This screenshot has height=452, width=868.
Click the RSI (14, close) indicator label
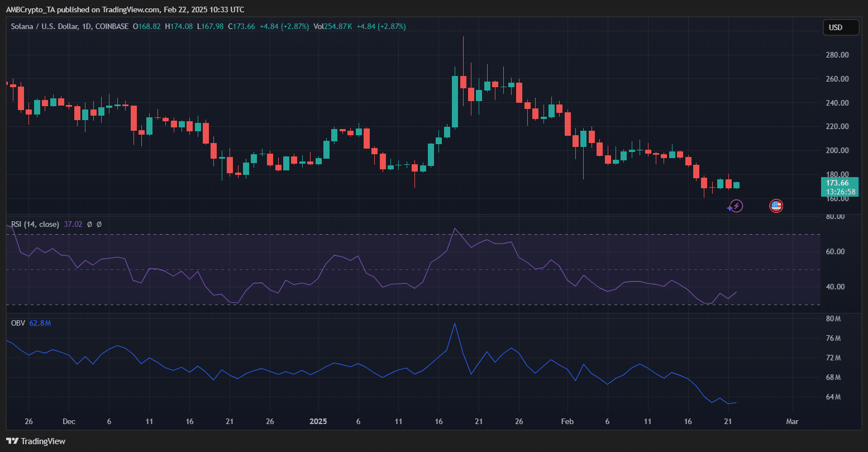35,224
